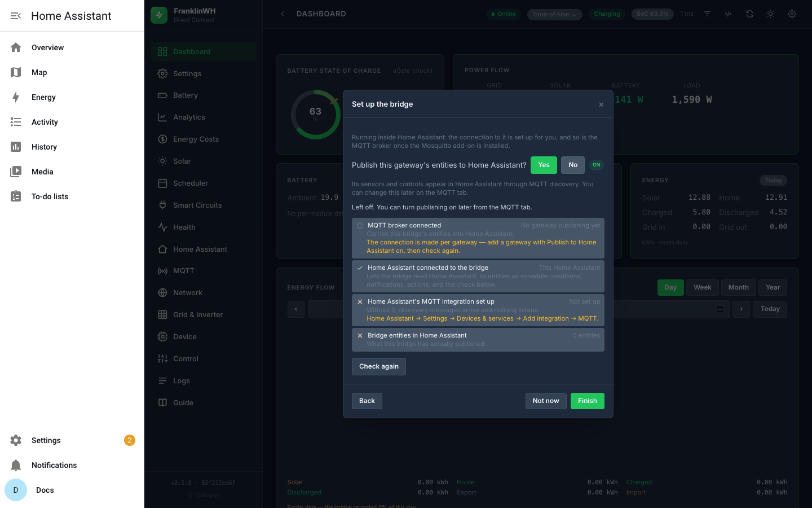Close the Set up the bridge dialog
The image size is (812, 508).
click(601, 104)
